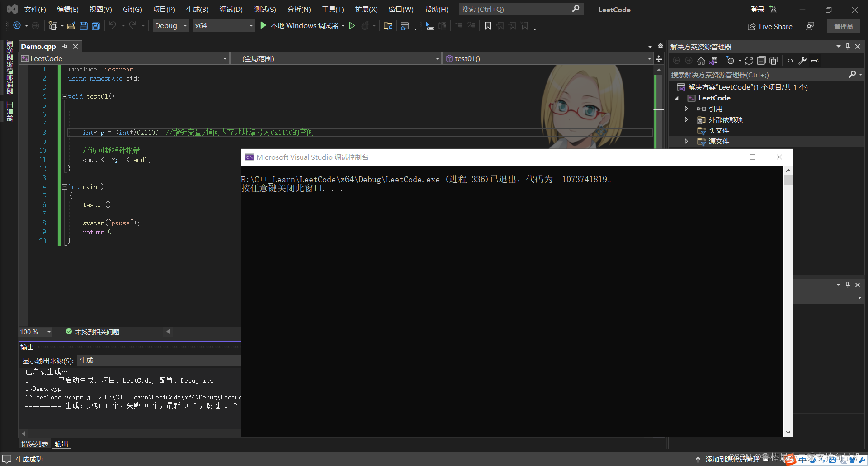This screenshot has width=868, height=466.
Task: Open the Git(G) menu
Action: (132, 10)
